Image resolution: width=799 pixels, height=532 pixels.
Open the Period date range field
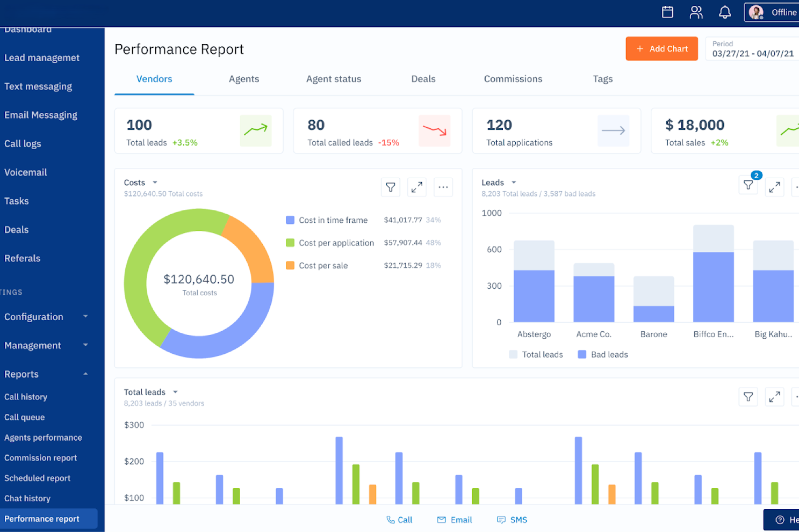(752, 49)
